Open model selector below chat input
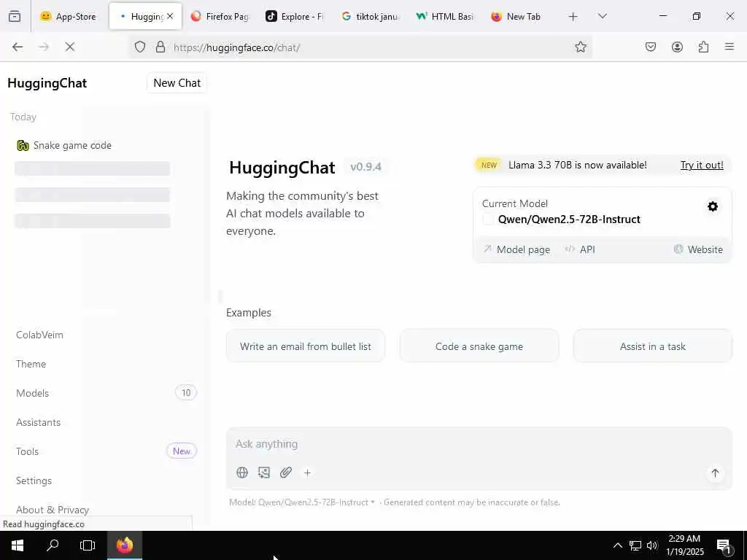The image size is (747, 560). [x=301, y=502]
